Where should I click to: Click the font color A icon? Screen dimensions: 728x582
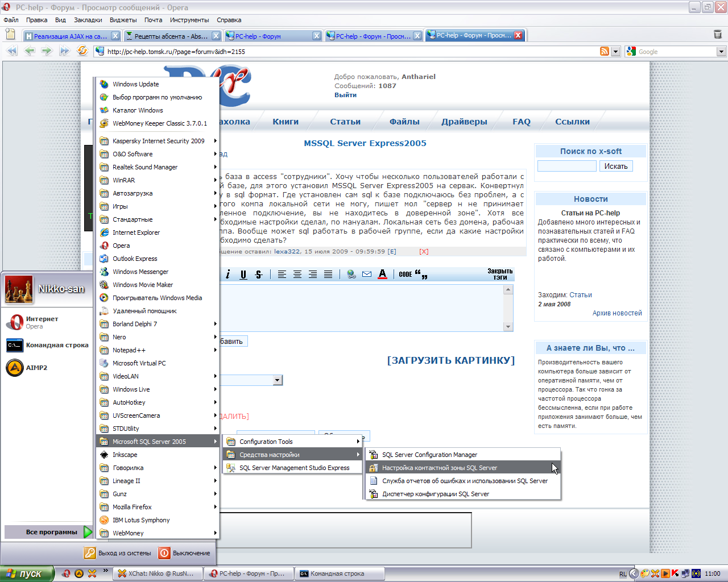coord(383,275)
